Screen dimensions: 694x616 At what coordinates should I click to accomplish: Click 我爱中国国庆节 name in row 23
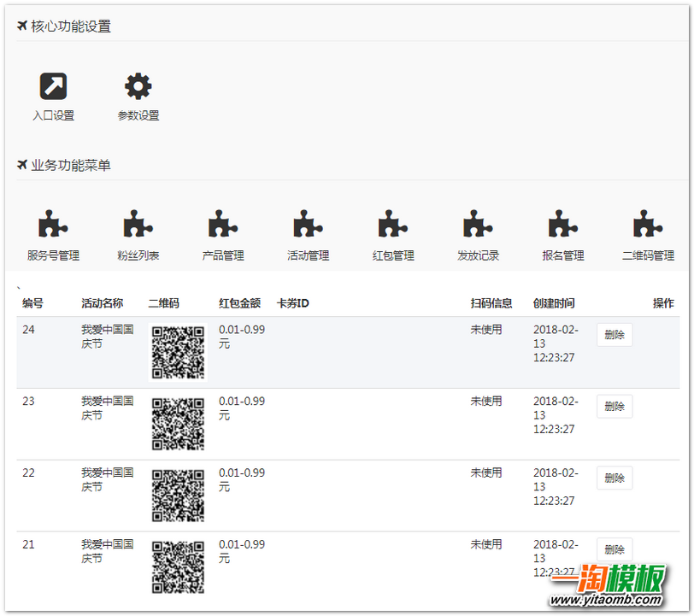(108, 408)
